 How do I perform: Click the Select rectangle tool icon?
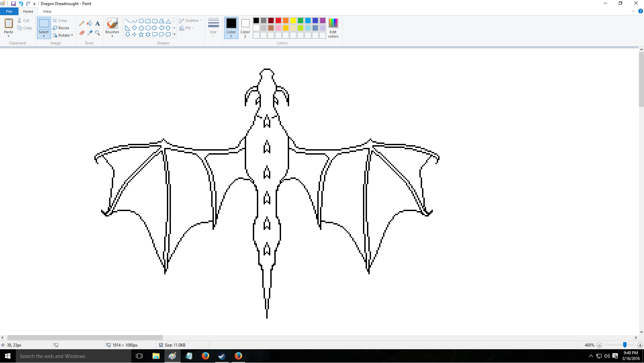pyautogui.click(x=44, y=24)
